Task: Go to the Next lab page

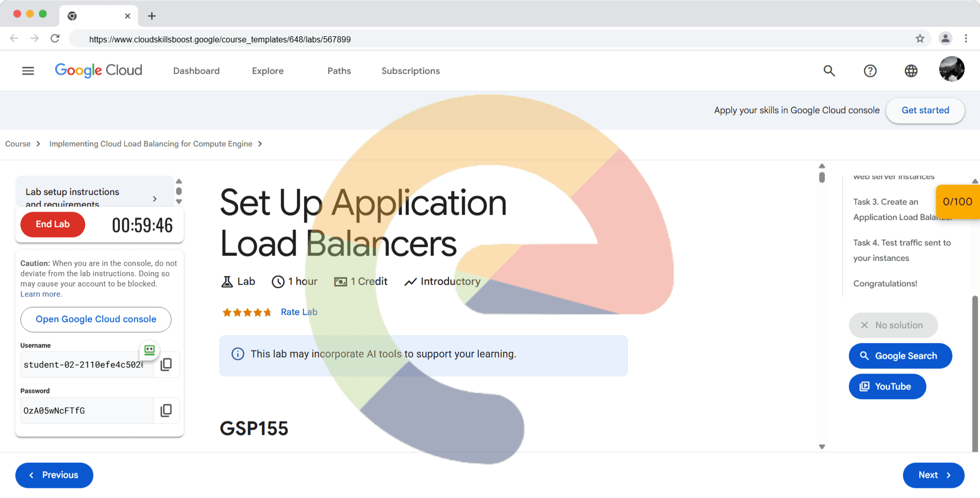Action: [934, 476]
